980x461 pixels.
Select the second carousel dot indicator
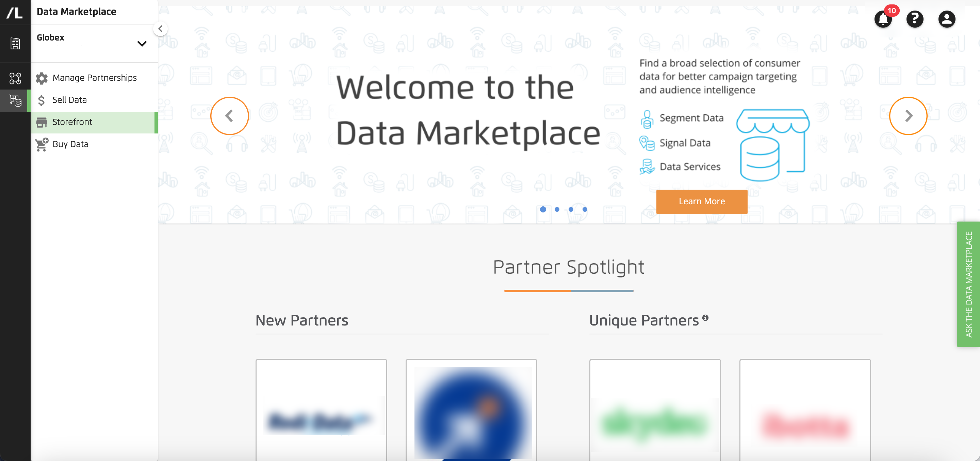tap(557, 209)
